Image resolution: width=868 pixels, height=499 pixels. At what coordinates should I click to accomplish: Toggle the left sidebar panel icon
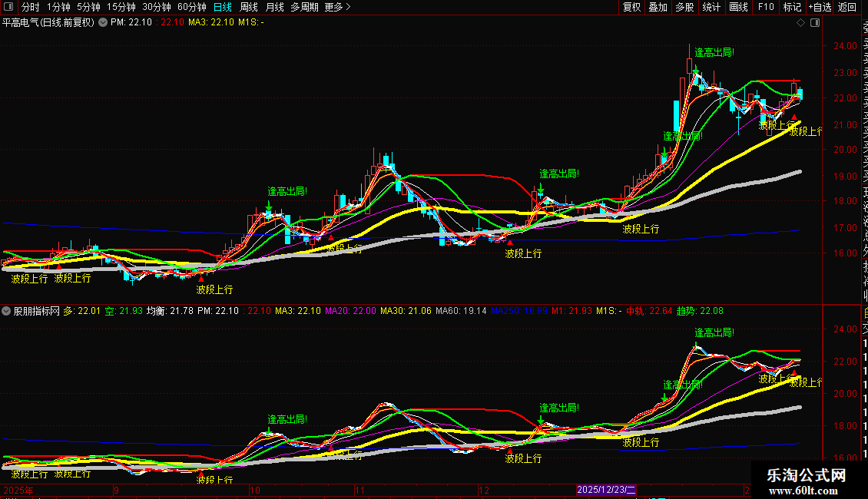click(9, 7)
